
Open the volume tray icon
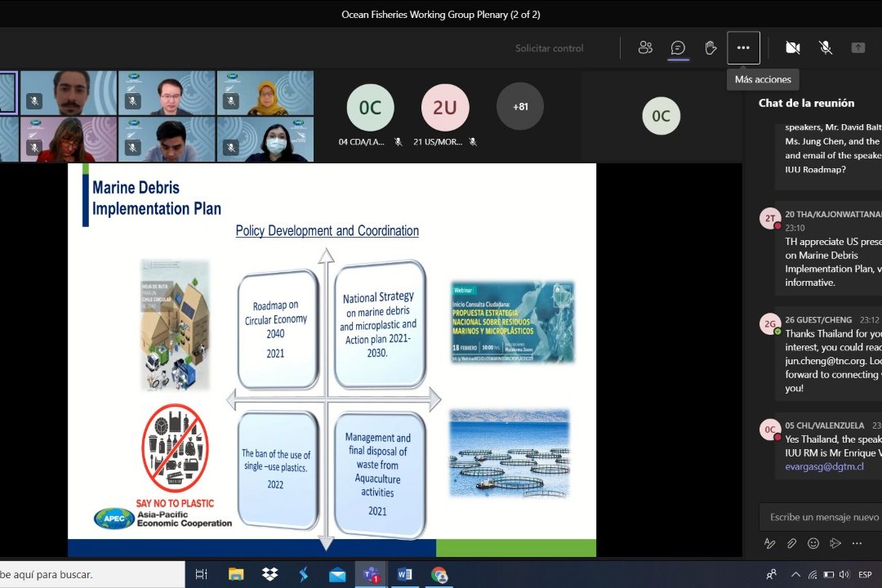(x=844, y=574)
